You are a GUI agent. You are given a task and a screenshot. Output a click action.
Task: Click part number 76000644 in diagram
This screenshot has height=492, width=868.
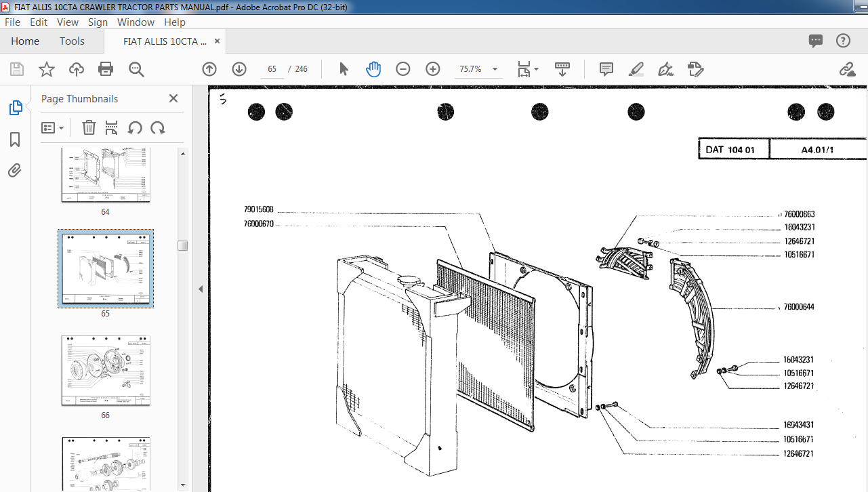(x=799, y=307)
